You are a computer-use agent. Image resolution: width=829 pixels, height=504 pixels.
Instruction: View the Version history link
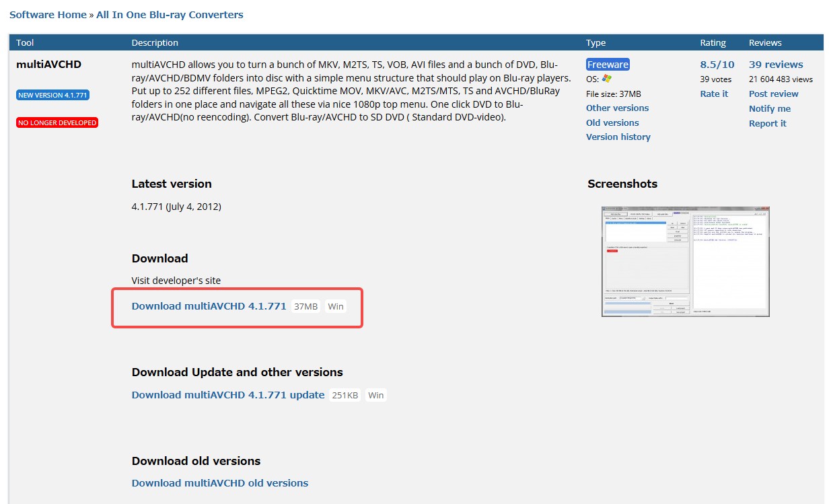(x=618, y=137)
